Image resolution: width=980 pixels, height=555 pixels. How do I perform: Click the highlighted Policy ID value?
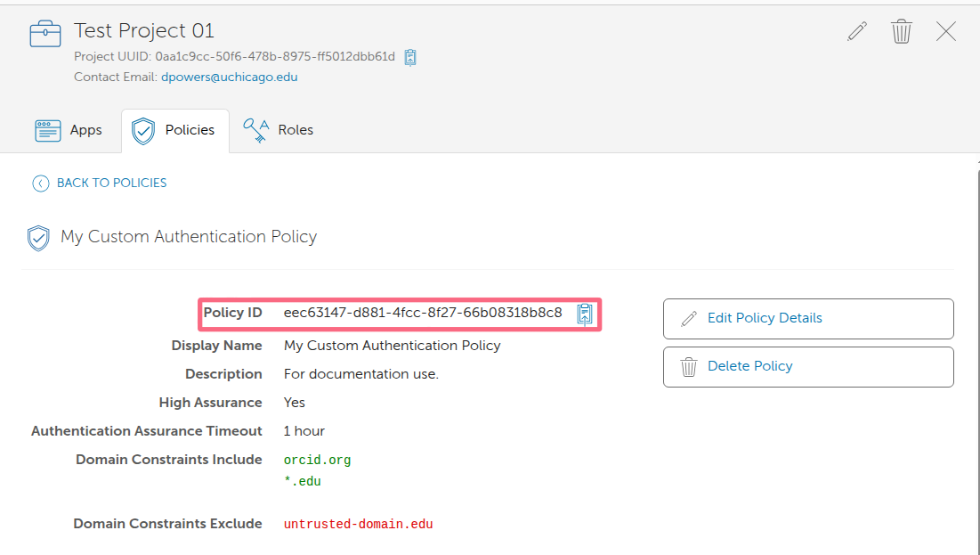point(422,313)
